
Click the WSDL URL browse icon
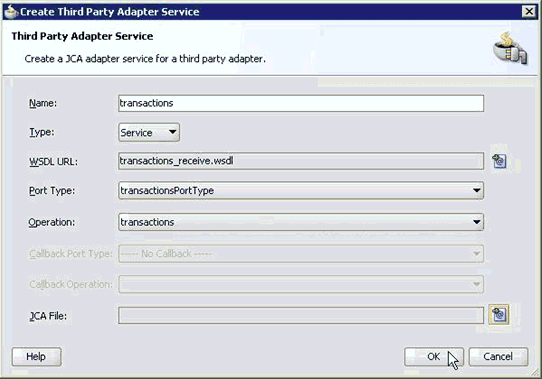click(x=499, y=161)
